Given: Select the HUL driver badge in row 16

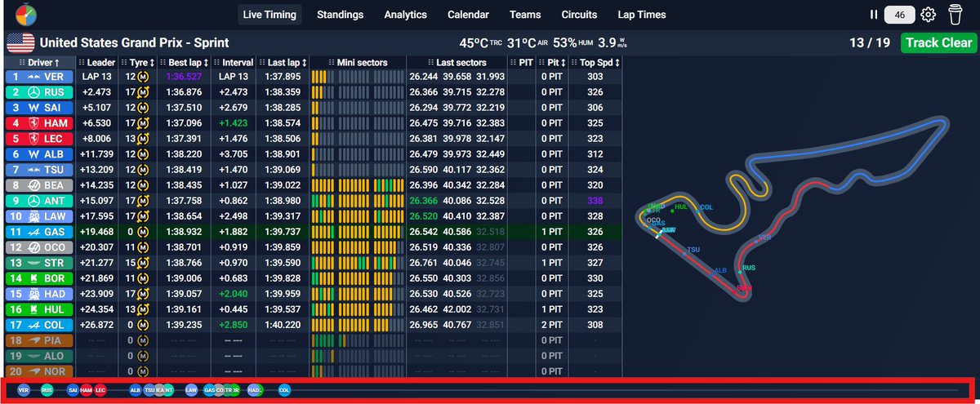Looking at the screenshot, I should click(39, 309).
